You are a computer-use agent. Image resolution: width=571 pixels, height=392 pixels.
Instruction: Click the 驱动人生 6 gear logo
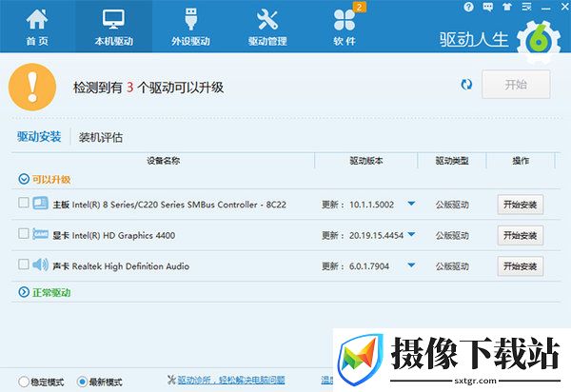[539, 41]
